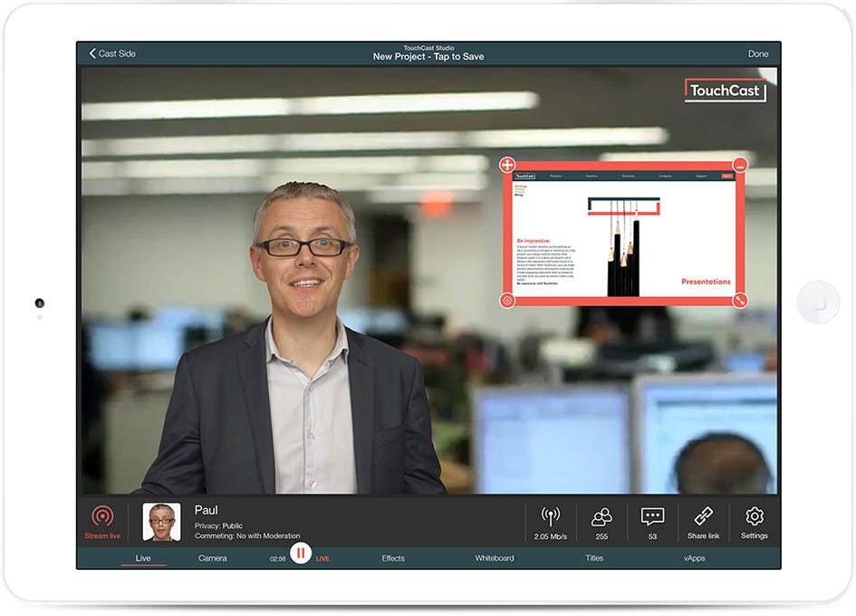Open the bitrate signal indicator icon

point(551,516)
